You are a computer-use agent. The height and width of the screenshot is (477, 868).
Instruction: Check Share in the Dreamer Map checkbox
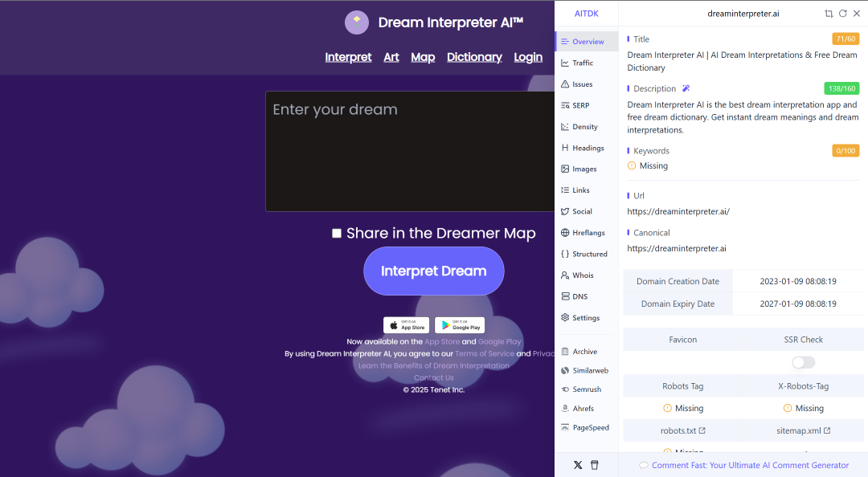pyautogui.click(x=337, y=233)
